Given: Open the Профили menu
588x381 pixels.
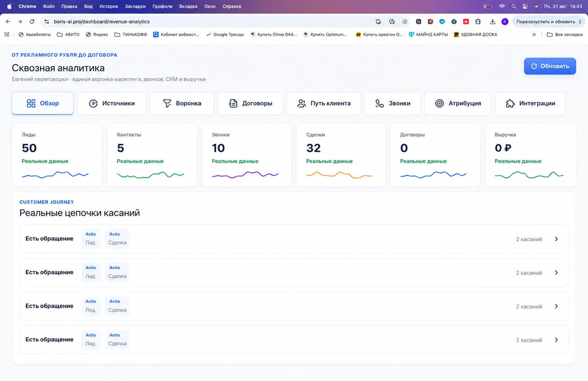Looking at the screenshot, I should coord(163,6).
